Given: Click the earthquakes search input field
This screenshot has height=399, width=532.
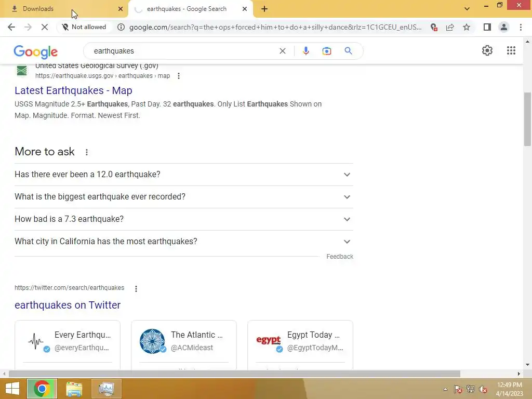Looking at the screenshot, I should point(183,51).
